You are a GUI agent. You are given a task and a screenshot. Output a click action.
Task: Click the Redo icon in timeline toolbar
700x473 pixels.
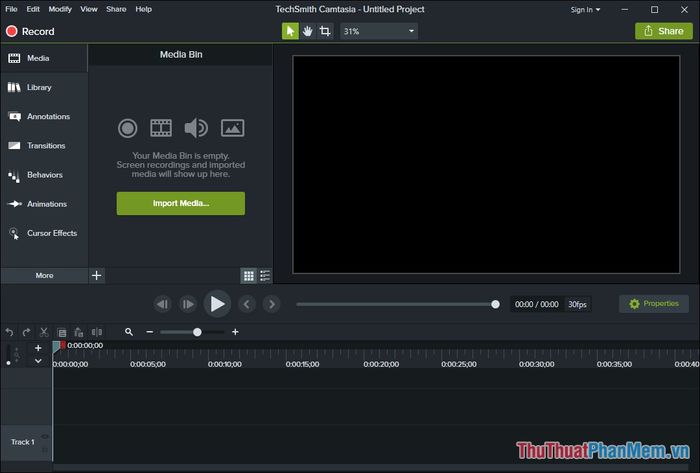[x=26, y=332]
